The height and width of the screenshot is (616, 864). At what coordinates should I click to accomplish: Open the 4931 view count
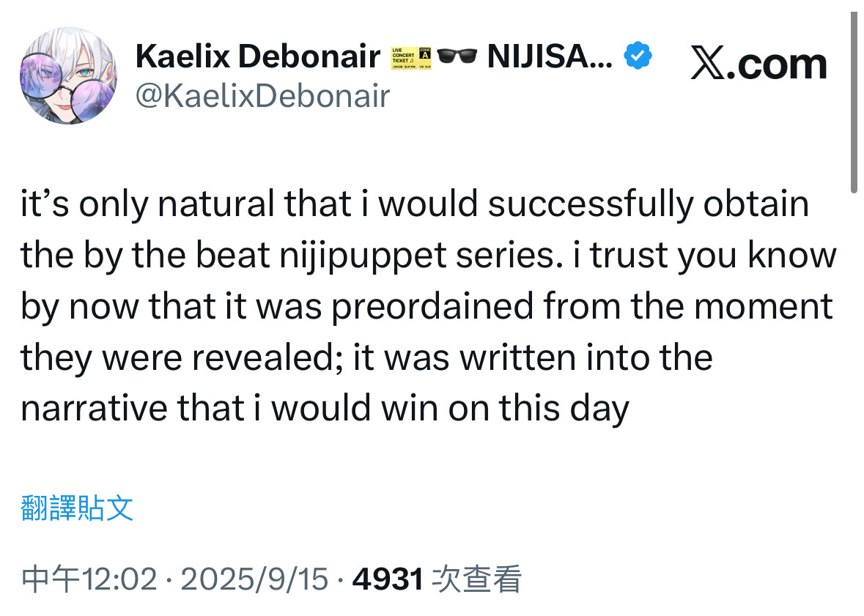pos(388,580)
